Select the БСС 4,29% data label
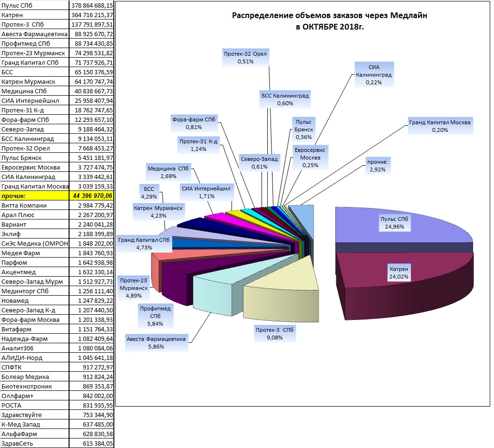 tap(149, 193)
